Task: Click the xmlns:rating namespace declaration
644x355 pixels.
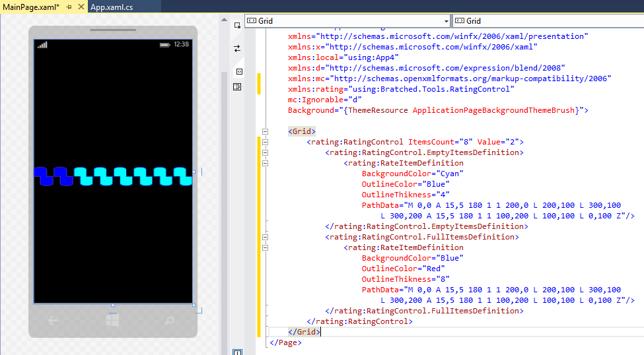Action: click(401, 89)
